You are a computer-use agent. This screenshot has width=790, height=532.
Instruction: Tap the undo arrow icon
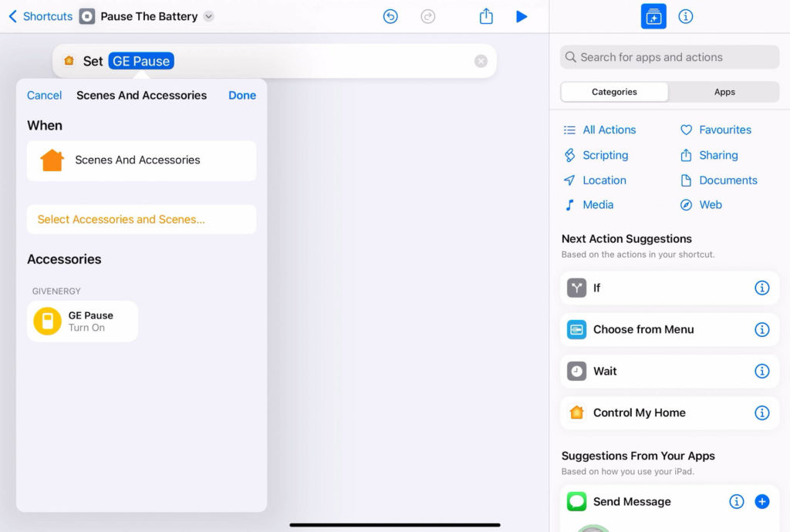390,17
